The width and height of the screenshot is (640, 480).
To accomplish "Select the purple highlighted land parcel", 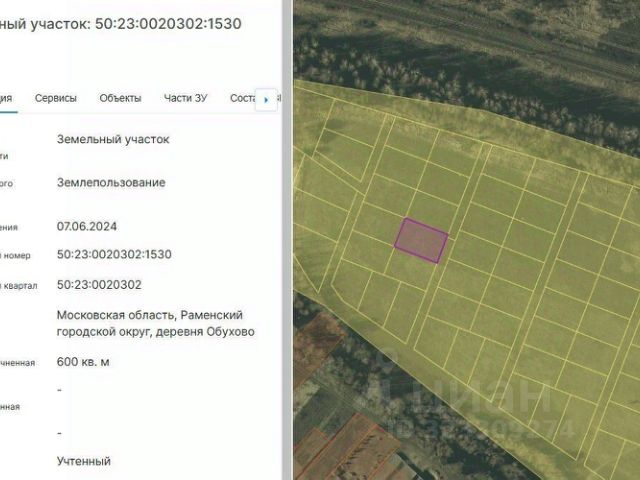I will 421,241.
